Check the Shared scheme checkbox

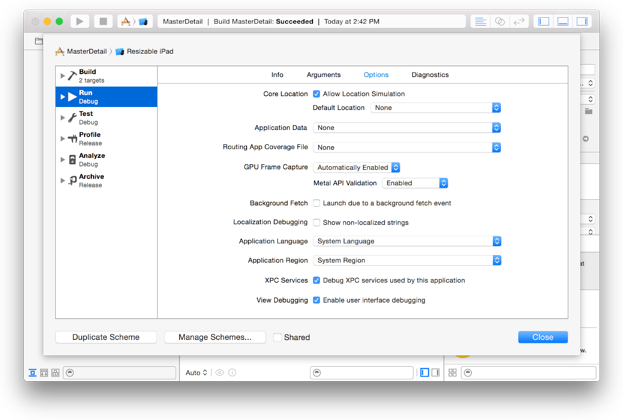[x=277, y=337]
